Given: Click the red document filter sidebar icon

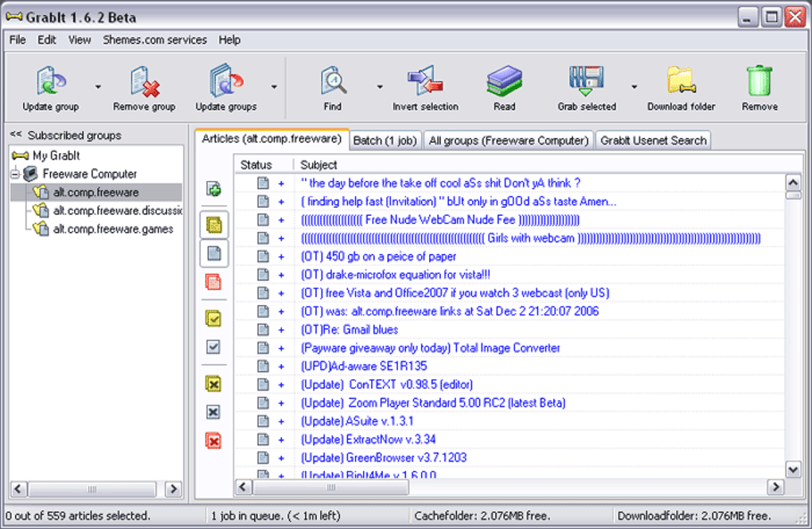Looking at the screenshot, I should [213, 282].
